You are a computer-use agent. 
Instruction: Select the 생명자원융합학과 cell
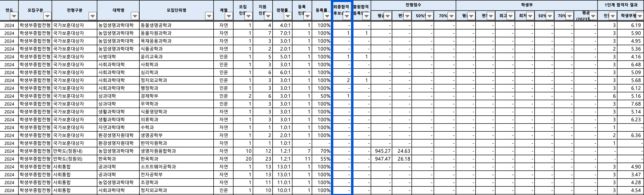(x=176, y=151)
